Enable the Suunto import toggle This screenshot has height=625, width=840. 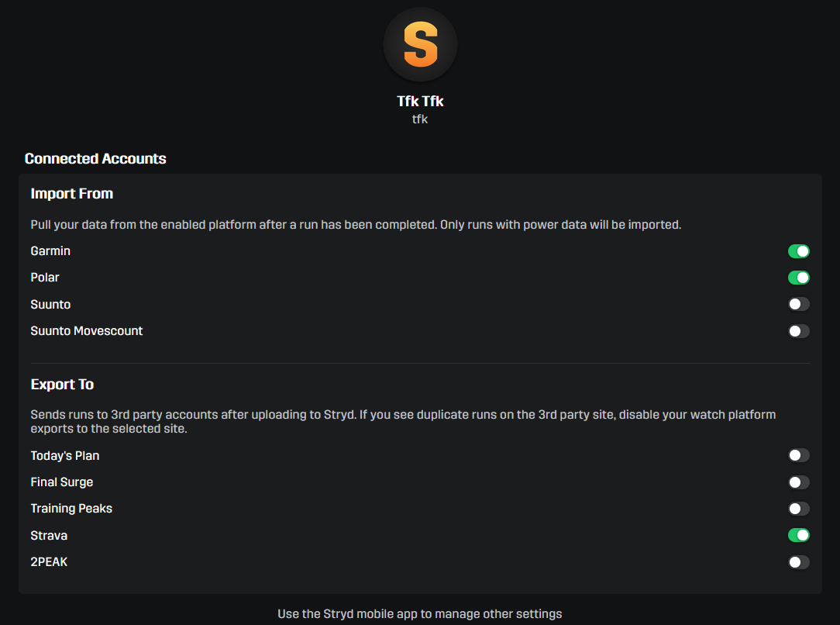tap(798, 305)
